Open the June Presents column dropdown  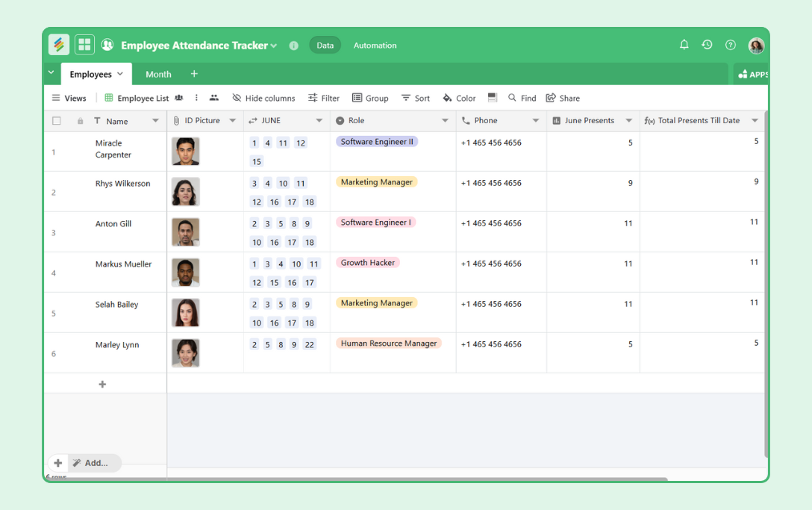[x=628, y=120]
